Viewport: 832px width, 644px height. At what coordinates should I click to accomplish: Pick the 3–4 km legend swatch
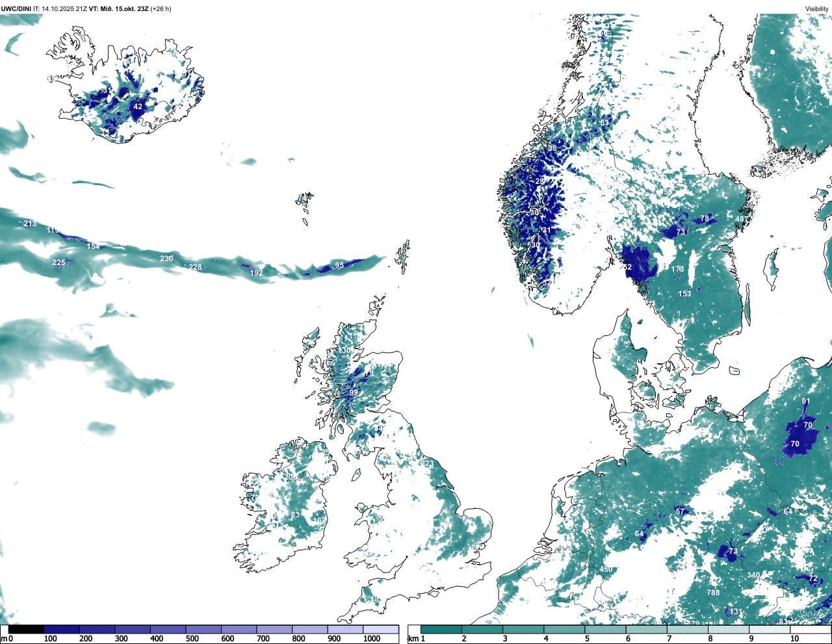point(523,630)
